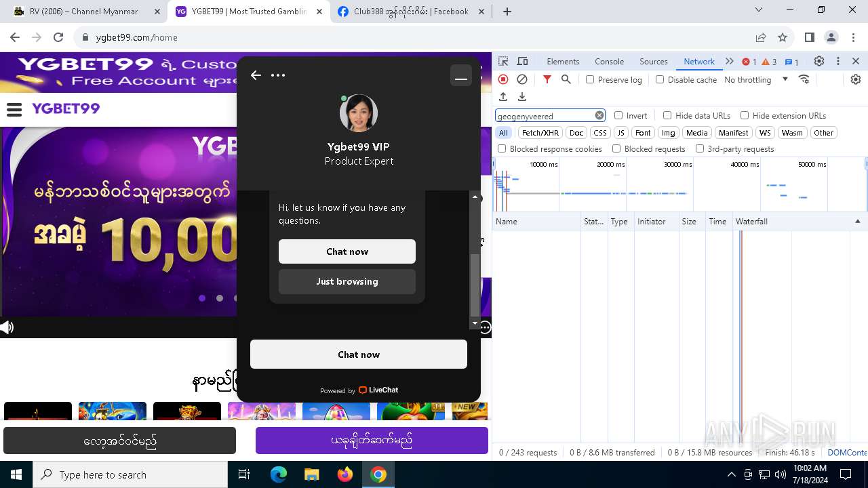Open Network panel settings gear
868x488 pixels.
tap(856, 79)
